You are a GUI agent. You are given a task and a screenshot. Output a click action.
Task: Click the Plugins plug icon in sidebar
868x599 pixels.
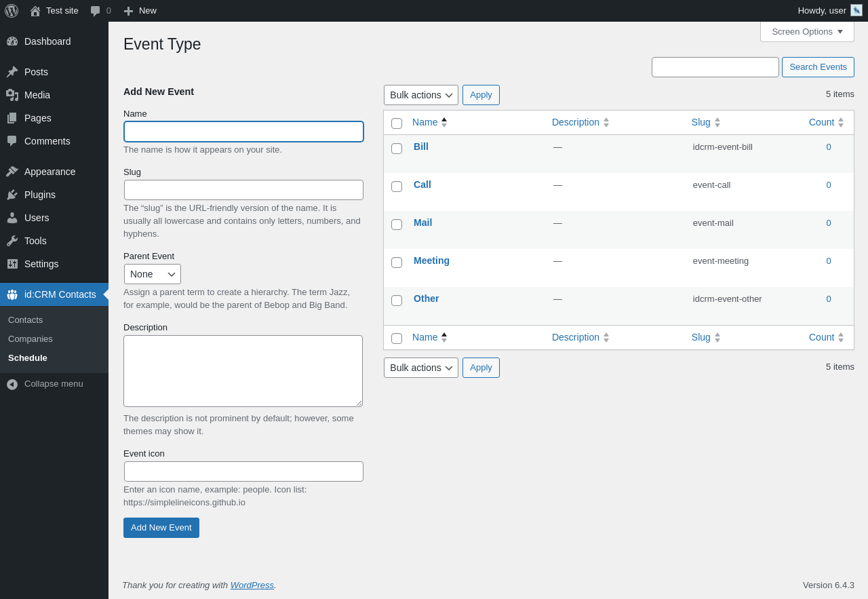(x=12, y=195)
